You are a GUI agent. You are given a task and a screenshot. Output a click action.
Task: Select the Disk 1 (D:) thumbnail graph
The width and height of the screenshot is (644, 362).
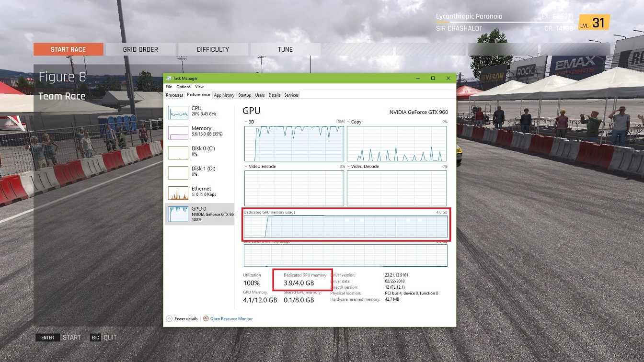tap(178, 173)
